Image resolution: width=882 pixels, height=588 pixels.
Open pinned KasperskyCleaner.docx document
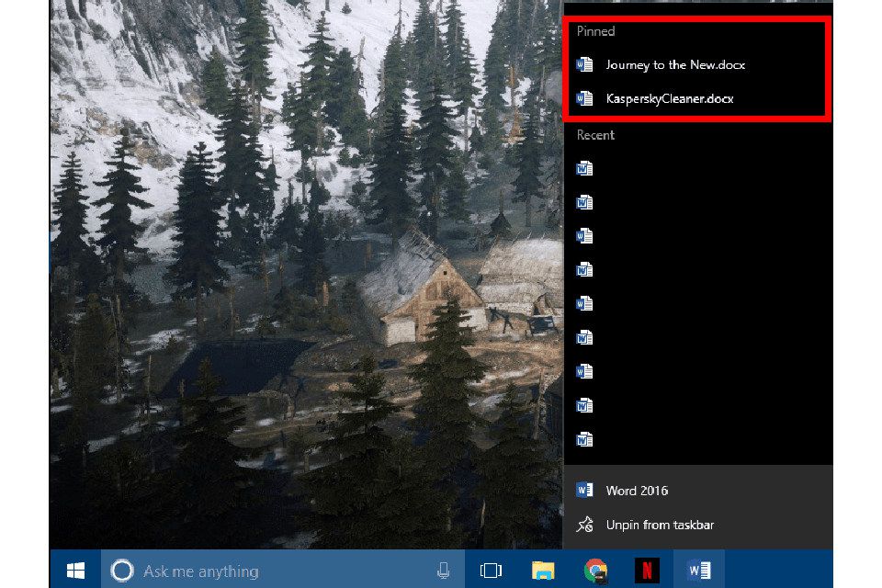coord(669,98)
